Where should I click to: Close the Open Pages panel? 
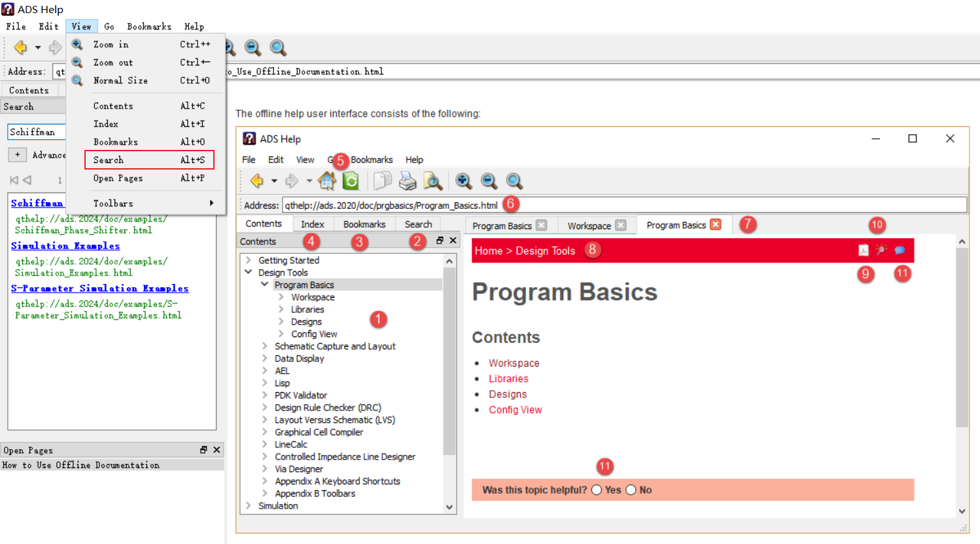pyautogui.click(x=217, y=450)
